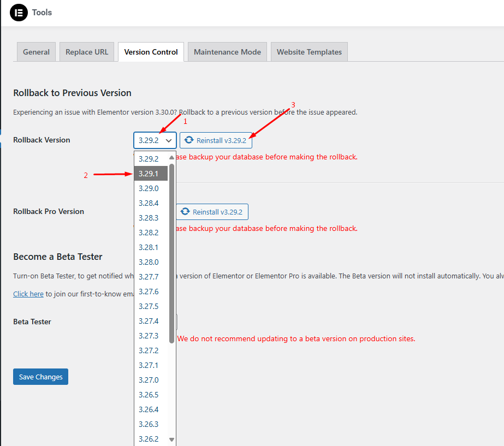
Task: Click the dropdown list scroll-down arrow
Action: tap(171, 439)
